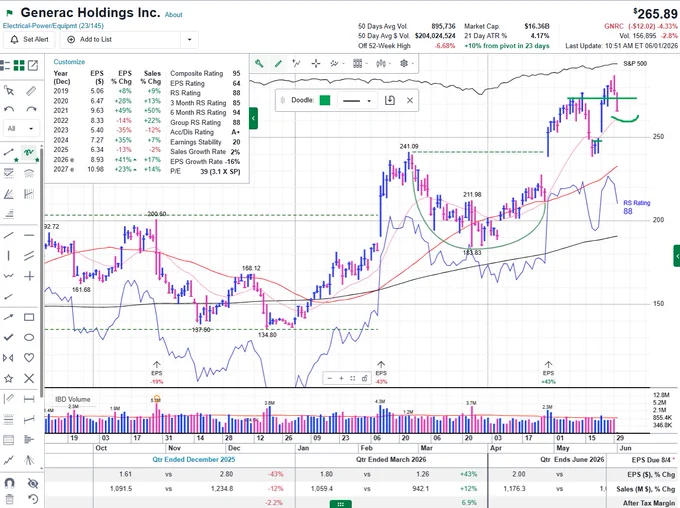Close the Doodle options toolbar
This screenshot has height=508, width=680.
(410, 101)
